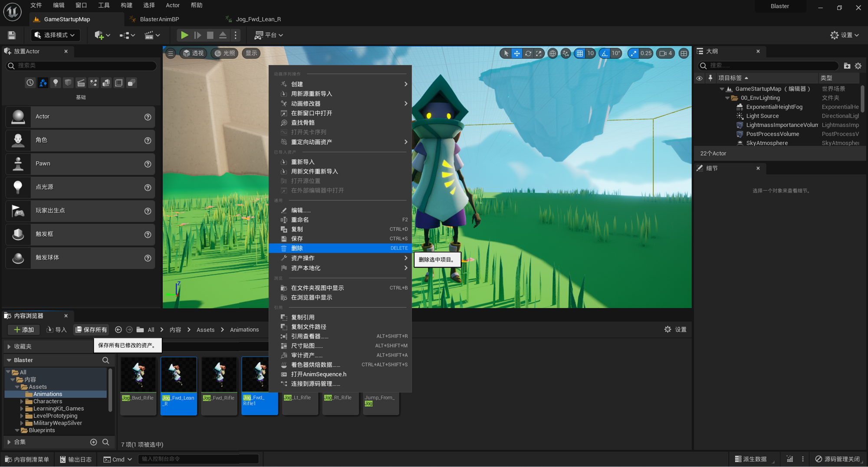Click the Source Control off status
This screenshot has width=868, height=467.
(838, 459)
